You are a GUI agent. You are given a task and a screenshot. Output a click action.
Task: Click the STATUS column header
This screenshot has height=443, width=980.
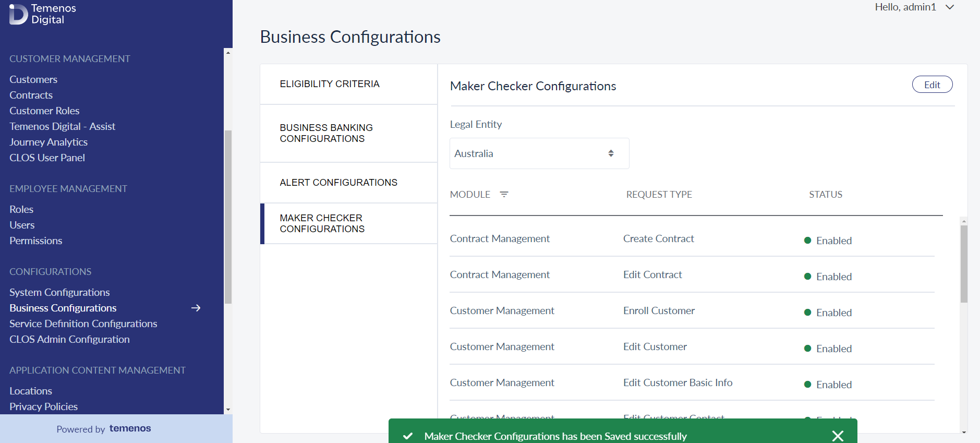[826, 195]
